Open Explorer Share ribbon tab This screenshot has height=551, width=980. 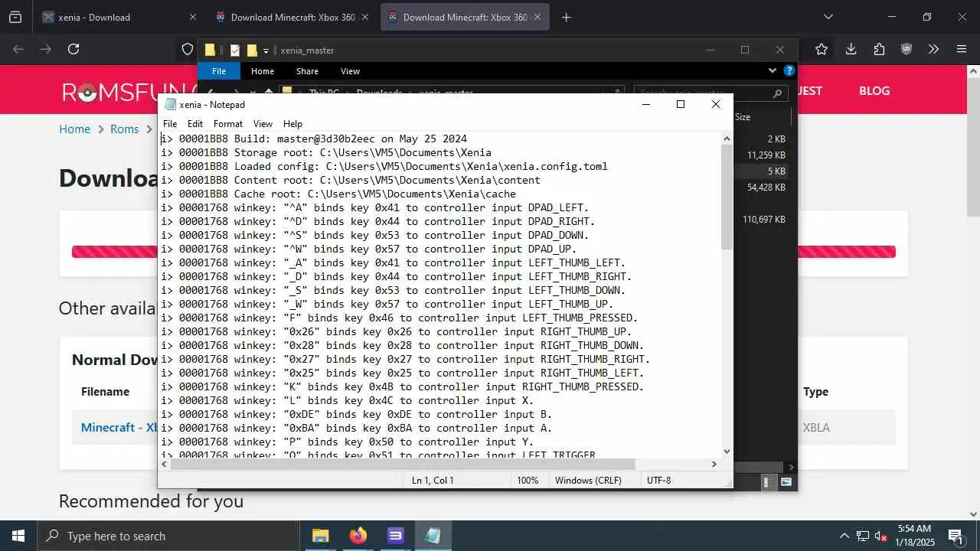307,71
